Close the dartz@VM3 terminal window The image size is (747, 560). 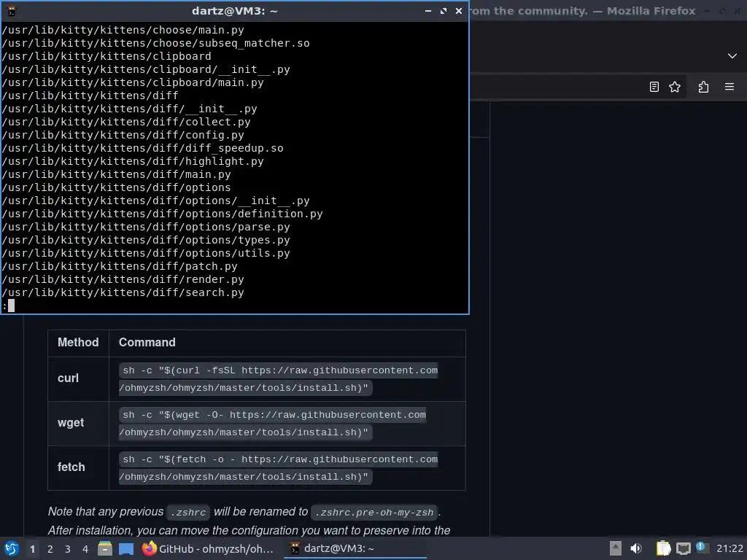click(x=459, y=10)
